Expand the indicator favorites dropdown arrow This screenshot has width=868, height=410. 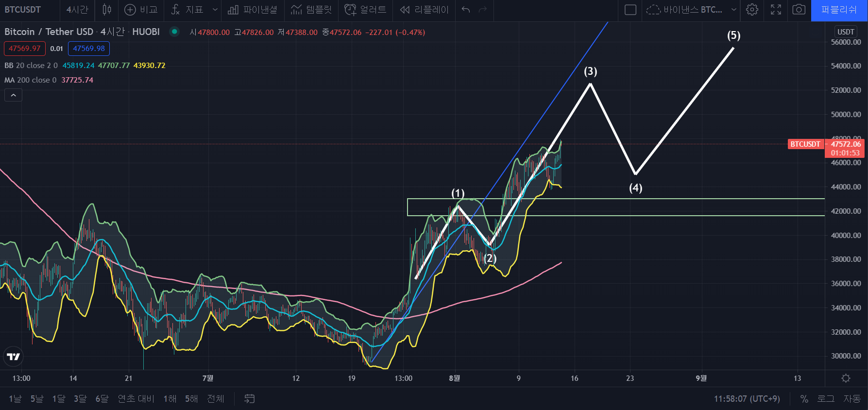coord(215,10)
